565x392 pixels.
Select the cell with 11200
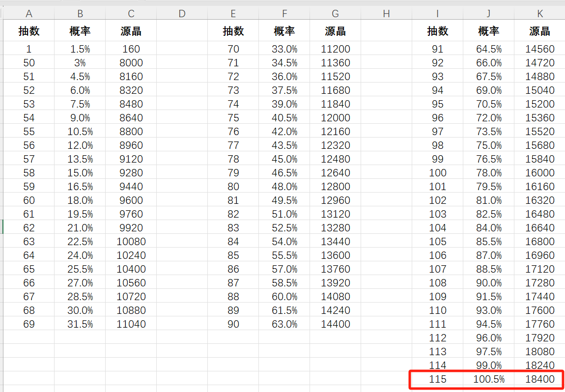pyautogui.click(x=336, y=49)
